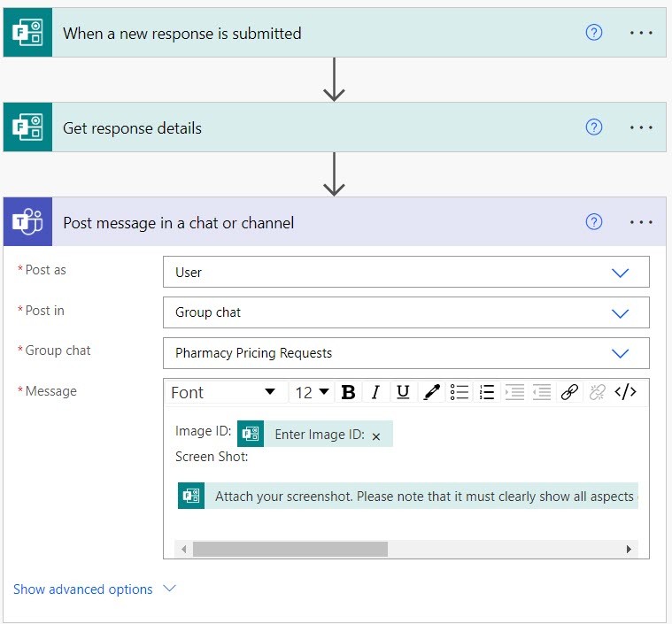
Task: Click the chevron beside 'Show advanced options'
Action: pos(170,589)
